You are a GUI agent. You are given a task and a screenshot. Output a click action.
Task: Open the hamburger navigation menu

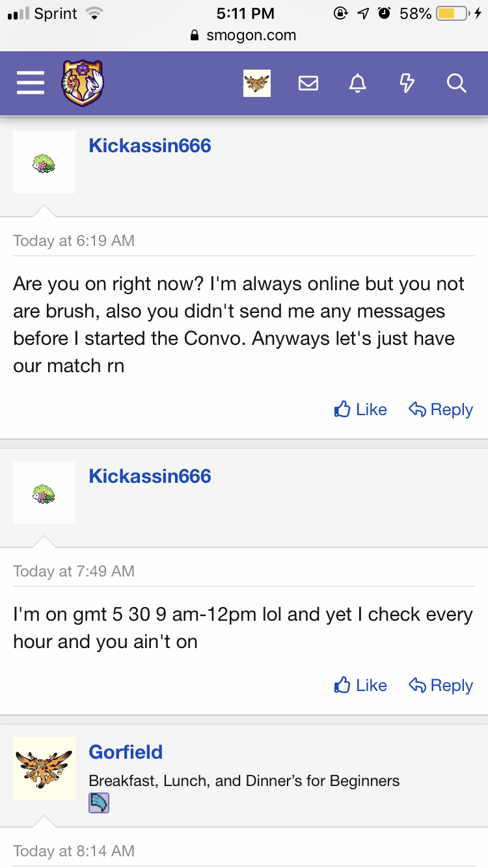click(x=31, y=83)
